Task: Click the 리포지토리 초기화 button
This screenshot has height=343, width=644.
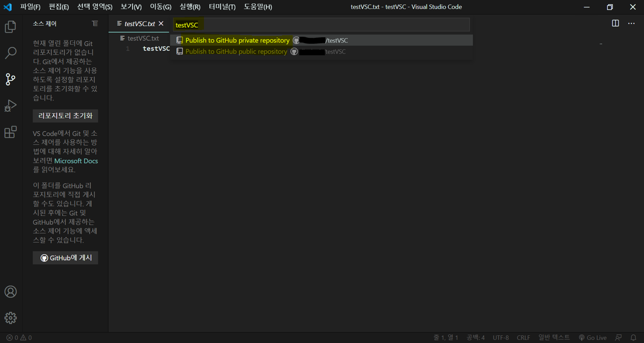Action: click(x=65, y=116)
